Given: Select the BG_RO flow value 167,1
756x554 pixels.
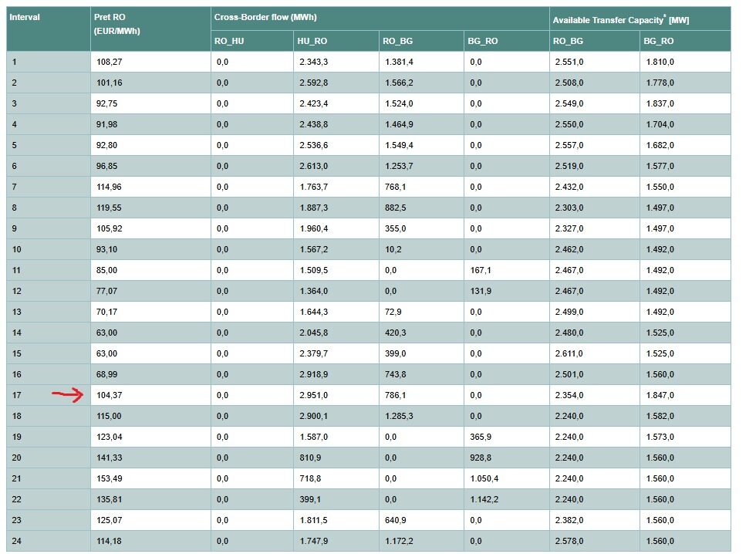Looking at the screenshot, I should (480, 270).
